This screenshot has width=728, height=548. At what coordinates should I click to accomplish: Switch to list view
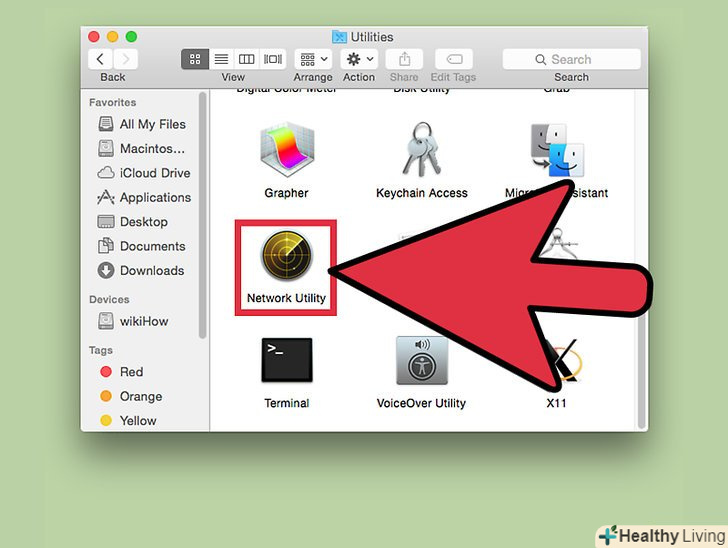(x=221, y=59)
